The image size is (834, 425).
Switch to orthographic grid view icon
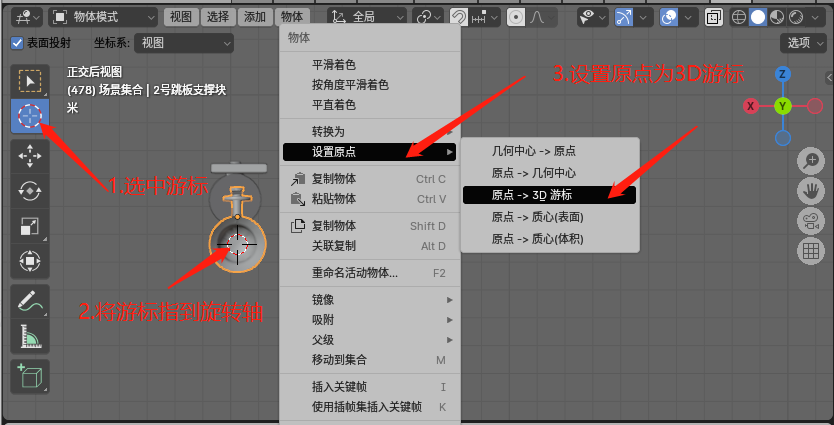coord(810,251)
